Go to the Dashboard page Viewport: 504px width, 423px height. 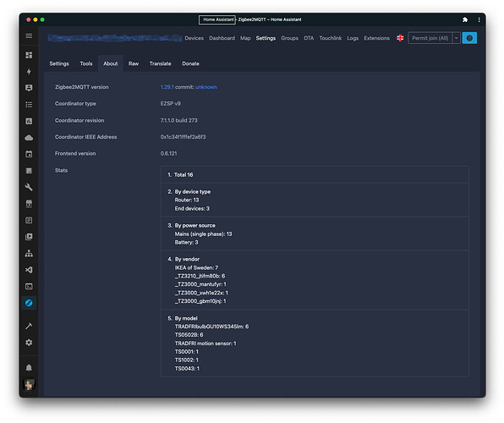pyautogui.click(x=222, y=38)
